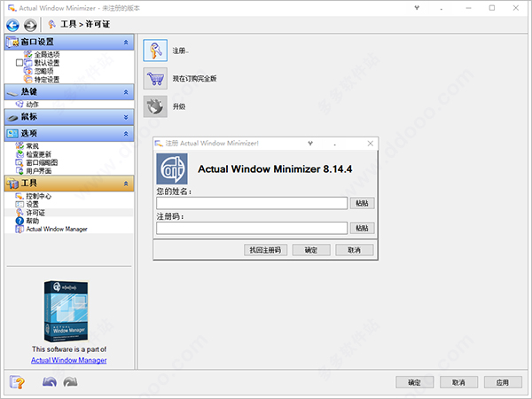Image resolution: width=532 pixels, height=399 pixels.
Task: Click the 注册 text label
Action: (180, 51)
